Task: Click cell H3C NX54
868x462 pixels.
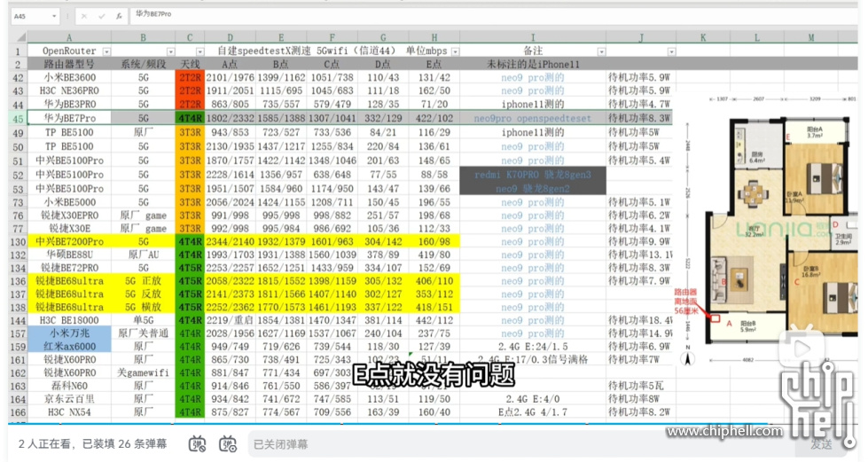Action: (70, 412)
